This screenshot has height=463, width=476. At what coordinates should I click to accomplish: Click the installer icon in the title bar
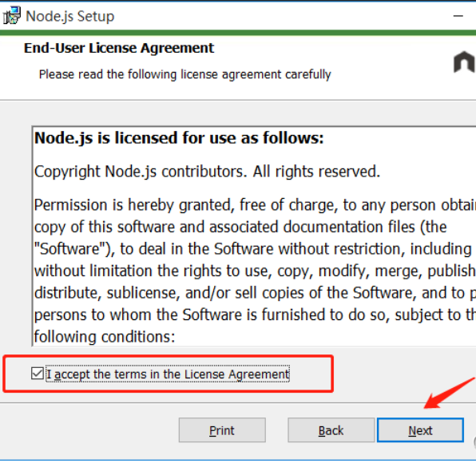12,15
